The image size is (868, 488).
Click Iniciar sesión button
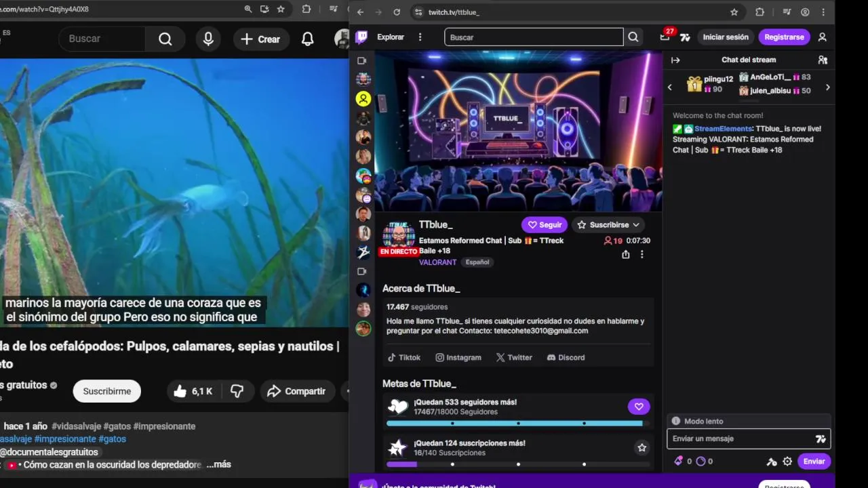coord(726,37)
